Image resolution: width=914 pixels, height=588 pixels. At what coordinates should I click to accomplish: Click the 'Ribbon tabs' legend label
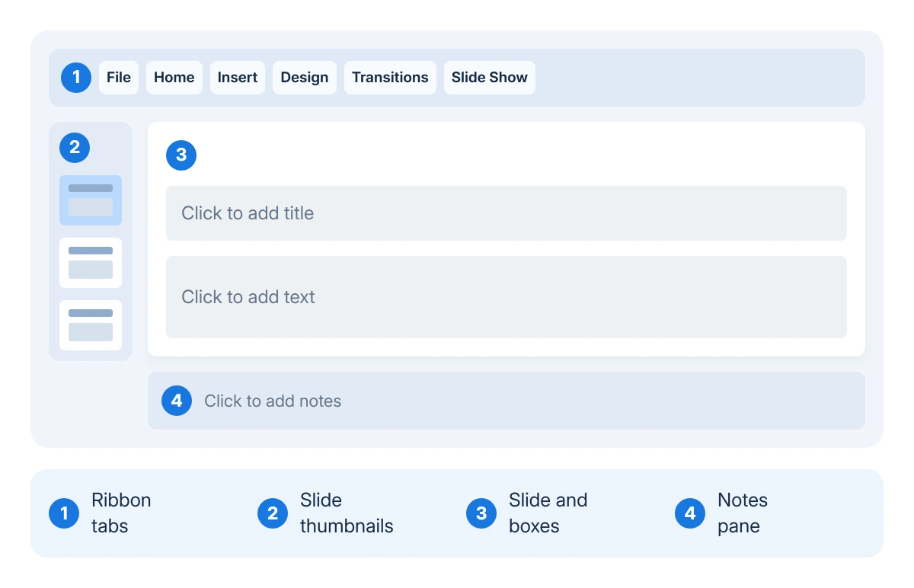pos(121,513)
